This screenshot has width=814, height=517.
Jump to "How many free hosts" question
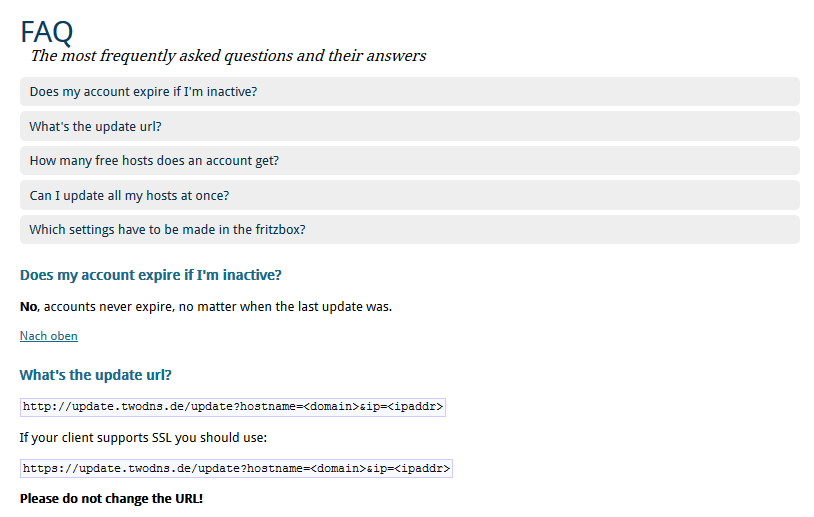410,161
